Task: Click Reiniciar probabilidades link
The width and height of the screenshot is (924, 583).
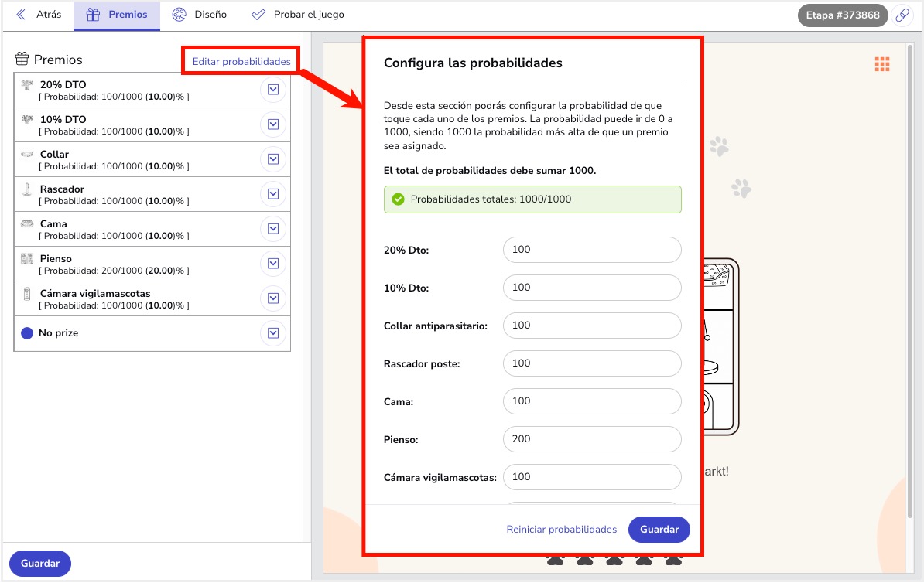Action: pos(562,530)
